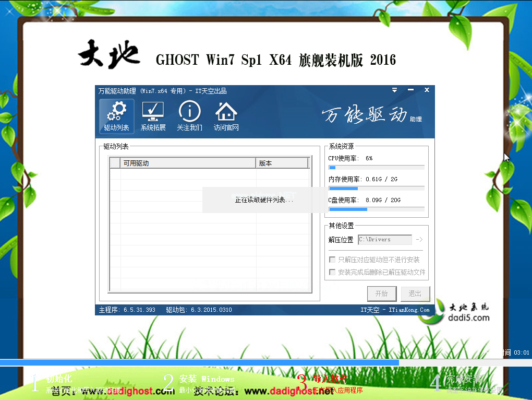Click the 主程序: 6.5.31.393 status text
Screen dimensions: 532x400
pyautogui.click(x=127, y=310)
